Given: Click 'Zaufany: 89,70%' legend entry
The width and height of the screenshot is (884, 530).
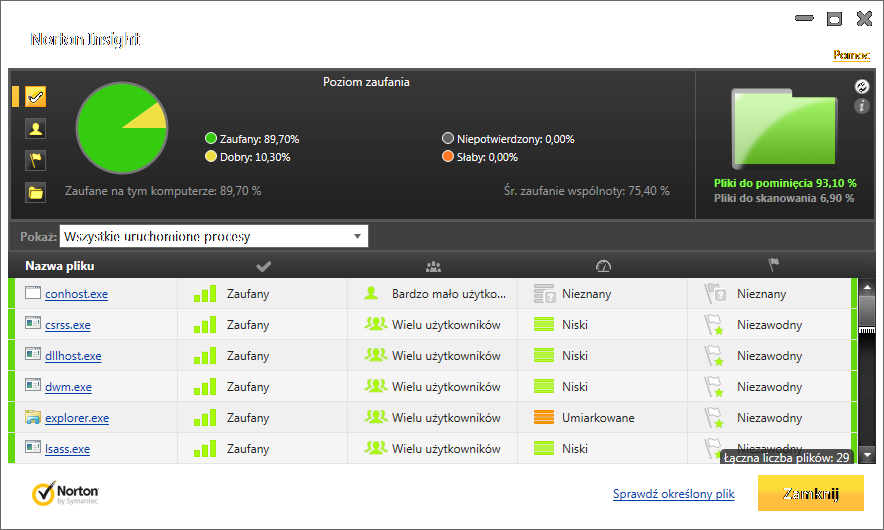Looking at the screenshot, I should click(x=252, y=139).
